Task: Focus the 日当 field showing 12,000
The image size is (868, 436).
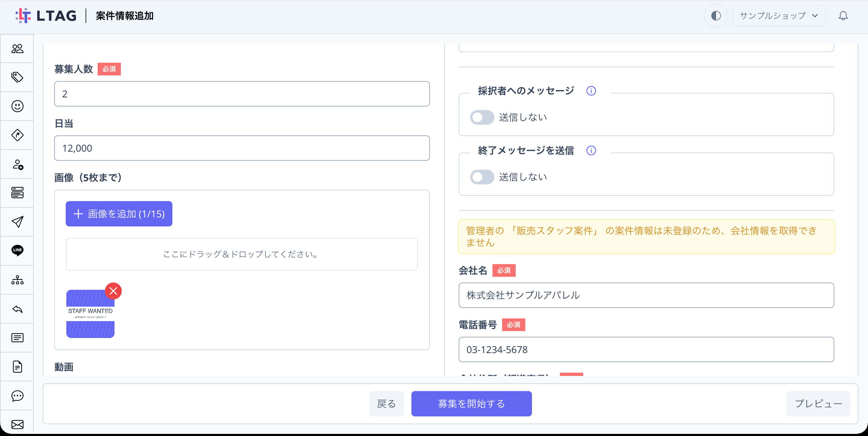Action: click(242, 148)
